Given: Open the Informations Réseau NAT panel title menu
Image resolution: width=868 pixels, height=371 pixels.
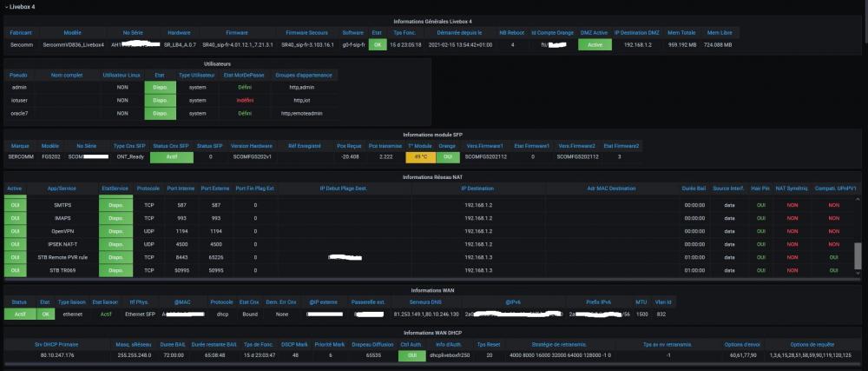Looking at the screenshot, I should (x=434, y=176).
